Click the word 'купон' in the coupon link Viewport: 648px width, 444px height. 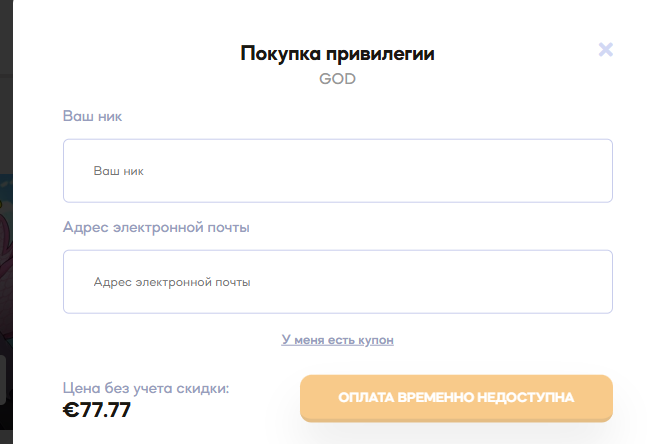(x=376, y=340)
